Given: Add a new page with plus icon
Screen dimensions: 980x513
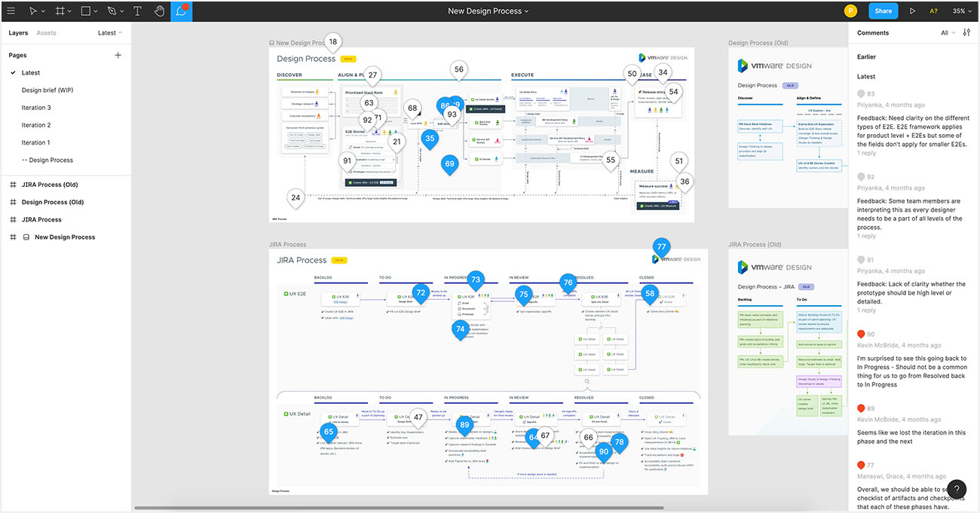Looking at the screenshot, I should coord(118,55).
